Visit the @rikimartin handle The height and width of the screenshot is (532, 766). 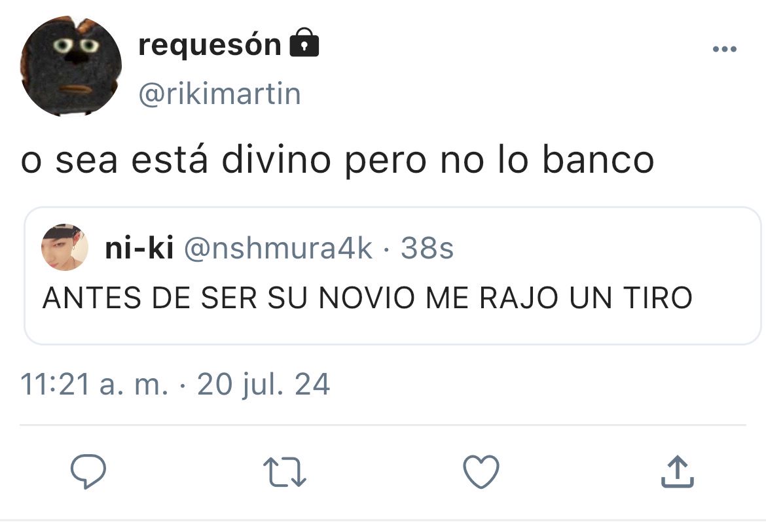coord(220,94)
